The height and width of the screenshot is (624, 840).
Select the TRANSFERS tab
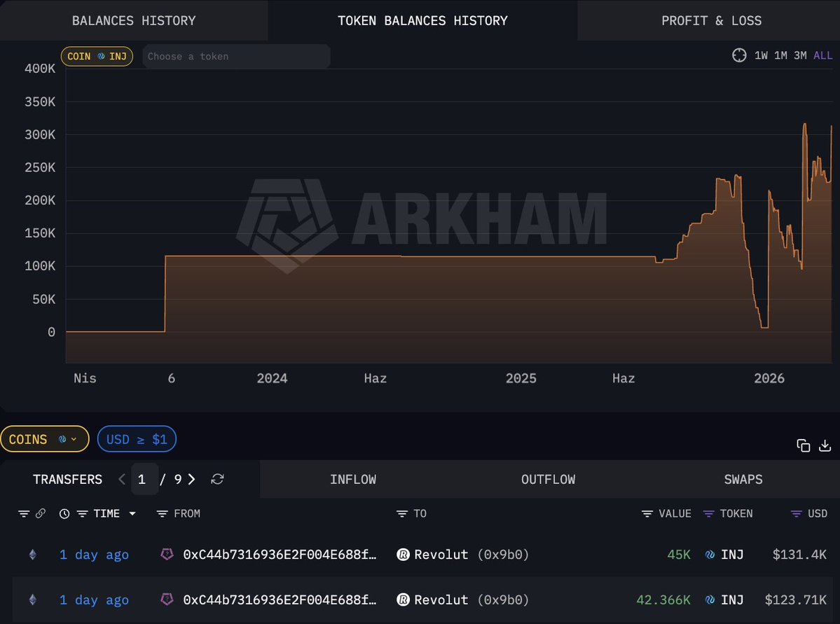pyautogui.click(x=67, y=480)
